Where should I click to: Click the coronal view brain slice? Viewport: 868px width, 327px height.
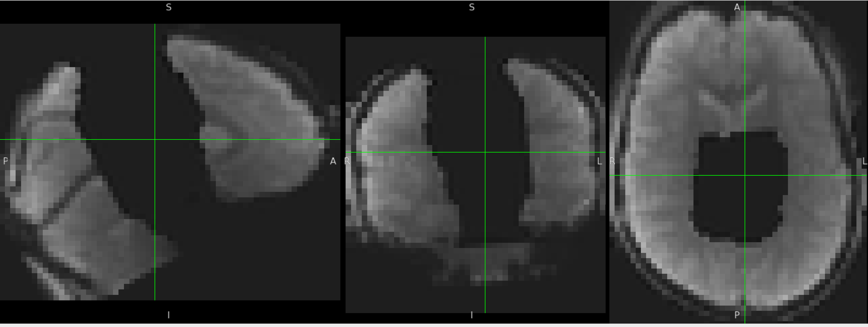(475, 175)
